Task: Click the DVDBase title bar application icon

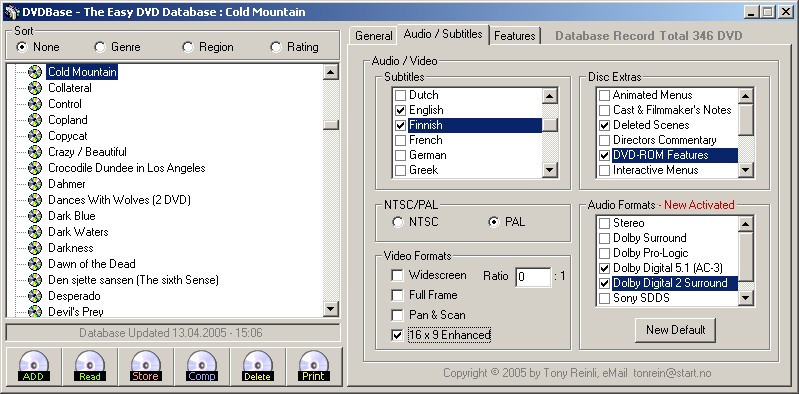Action: click(11, 11)
